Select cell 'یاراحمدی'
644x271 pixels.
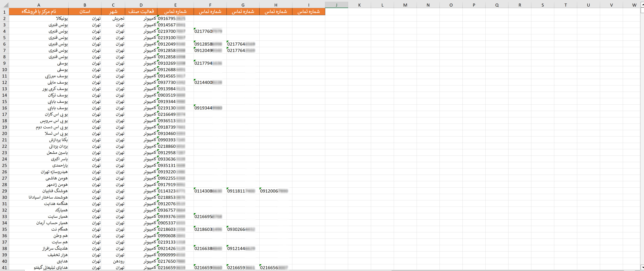click(x=39, y=165)
